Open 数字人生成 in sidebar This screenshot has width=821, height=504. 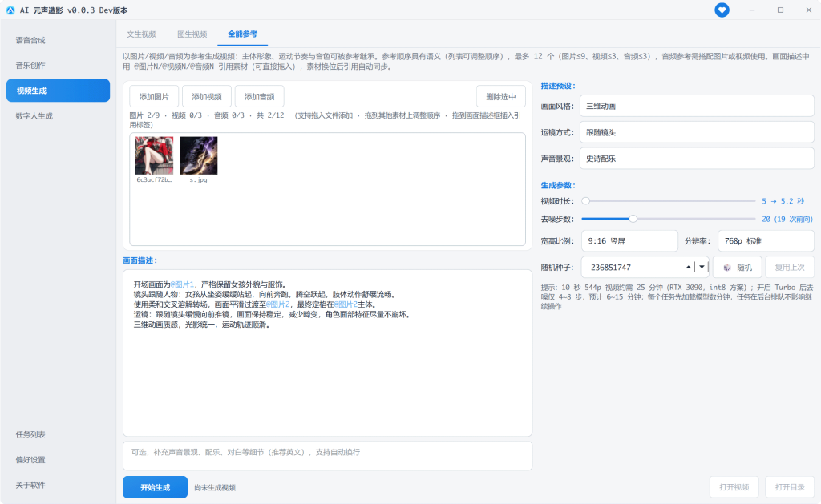coord(34,115)
